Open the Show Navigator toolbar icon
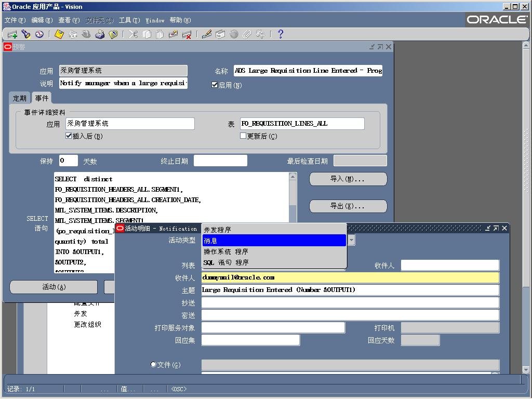The height and width of the screenshot is (399, 532). tap(39, 34)
